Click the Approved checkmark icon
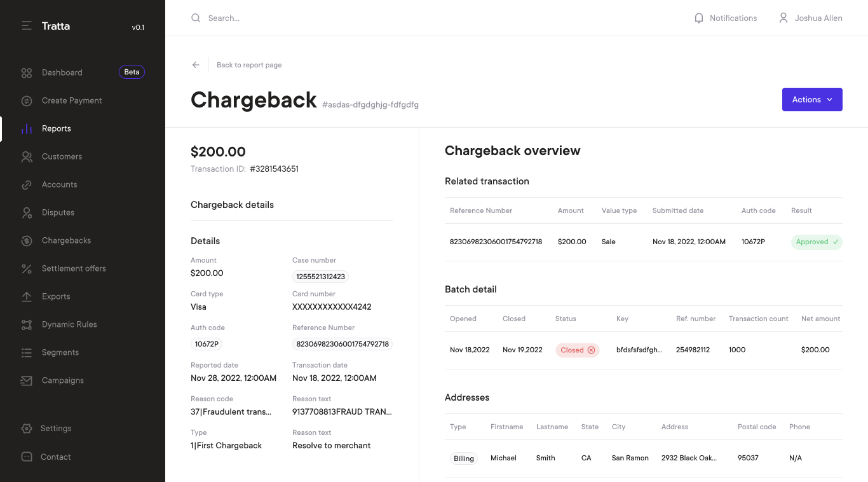 [836, 242]
